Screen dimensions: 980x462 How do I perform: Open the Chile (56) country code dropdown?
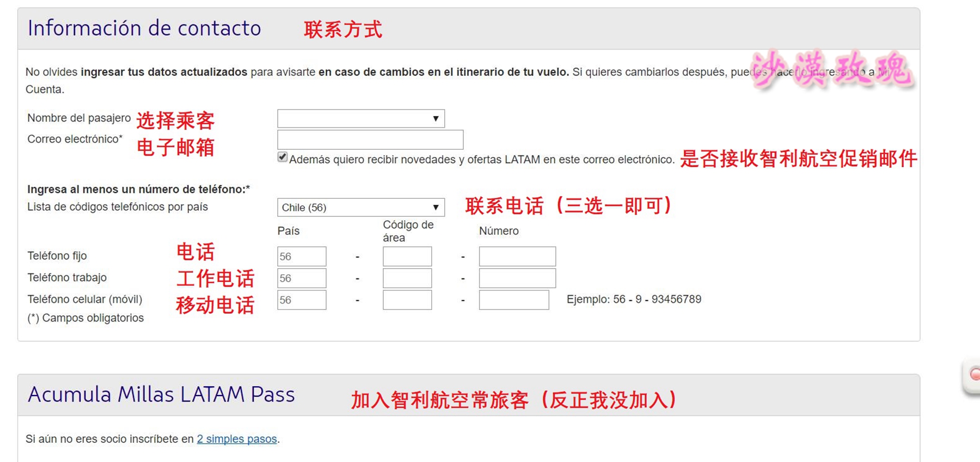coord(361,208)
